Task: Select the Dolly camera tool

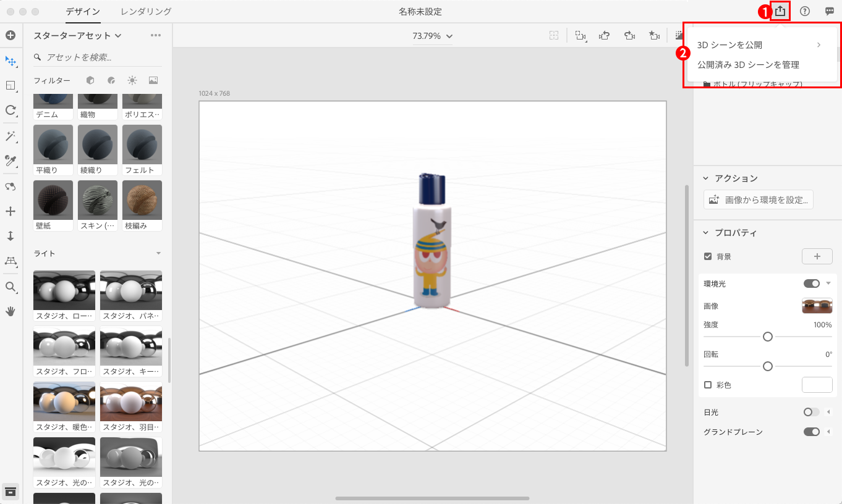Action: tap(11, 236)
